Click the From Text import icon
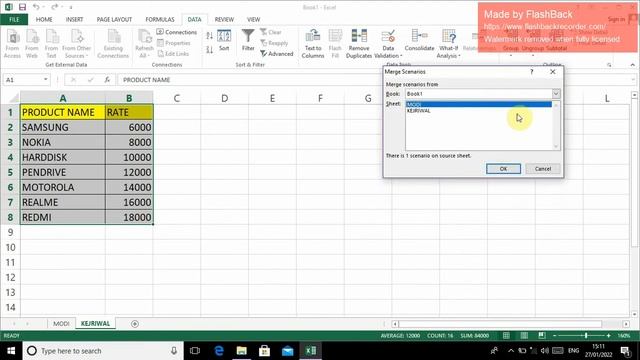Image resolution: width=640 pixels, height=360 pixels. pos(51,44)
